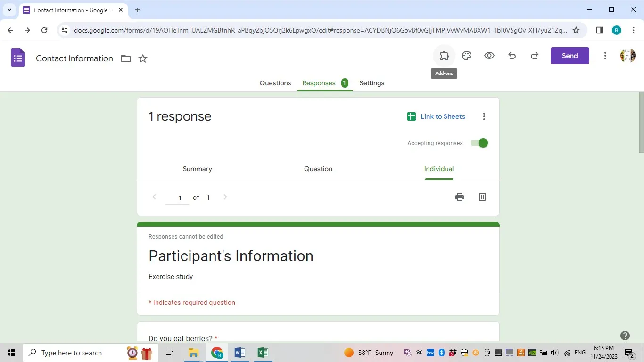Go to the next response with the arrow
The width and height of the screenshot is (644, 362).
coord(225,197)
